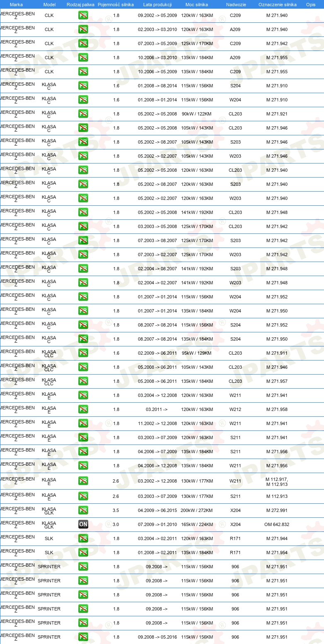Select the M 271.944 engine code cell
324x644 pixels.
click(277, 538)
